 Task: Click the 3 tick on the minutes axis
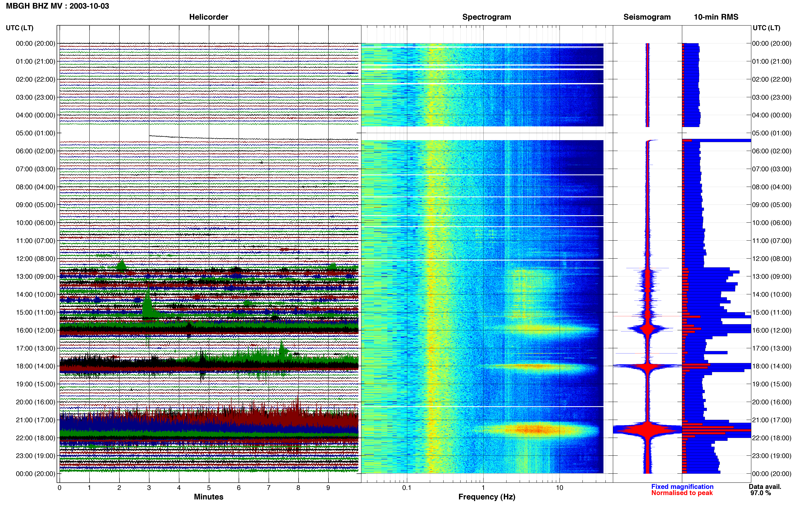(149, 487)
